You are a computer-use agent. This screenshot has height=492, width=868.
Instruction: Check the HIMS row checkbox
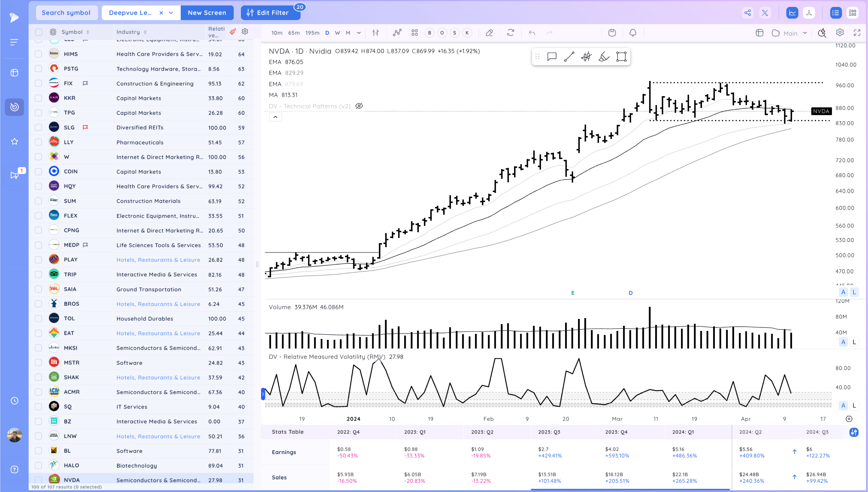[x=38, y=54]
